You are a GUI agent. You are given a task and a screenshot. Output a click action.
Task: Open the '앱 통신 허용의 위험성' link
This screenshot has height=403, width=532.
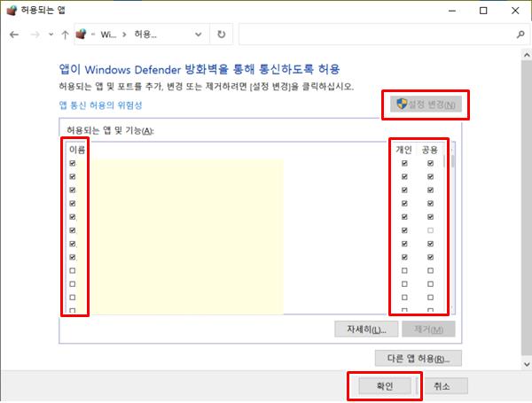pos(100,105)
